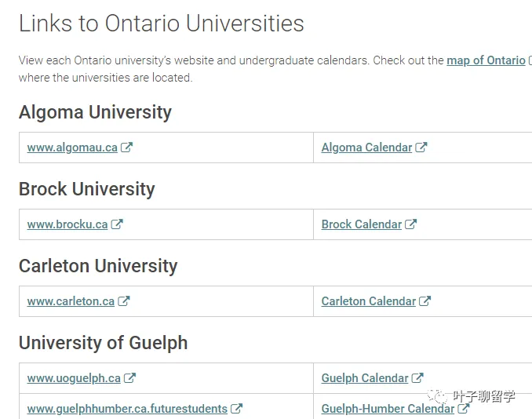Open the Guelph-Humber Calendar link
The height and width of the screenshot is (419, 532).
(388, 409)
